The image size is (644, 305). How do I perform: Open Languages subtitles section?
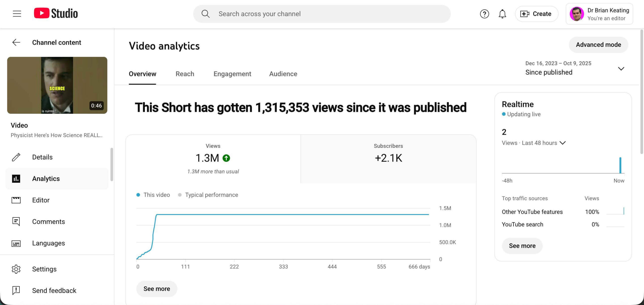tap(48, 243)
